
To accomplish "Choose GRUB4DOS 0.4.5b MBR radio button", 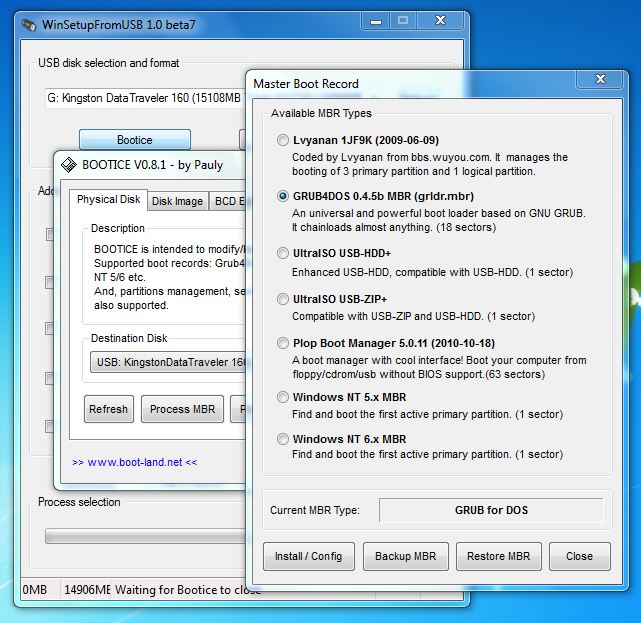I will click(x=283, y=197).
